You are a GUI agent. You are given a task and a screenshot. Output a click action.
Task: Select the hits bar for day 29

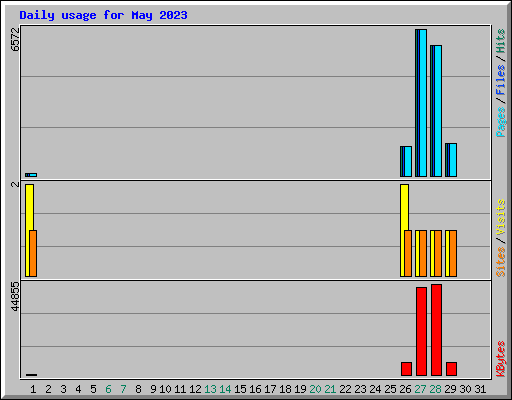[451, 160]
